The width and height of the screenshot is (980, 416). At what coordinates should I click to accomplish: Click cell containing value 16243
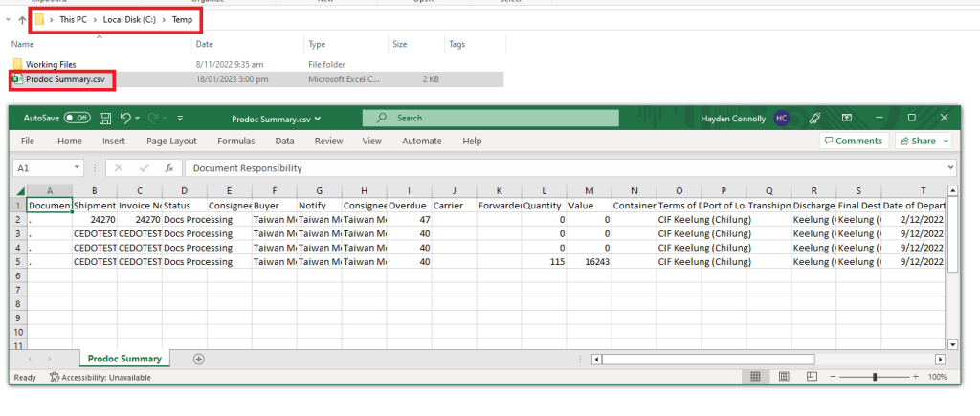(589, 262)
